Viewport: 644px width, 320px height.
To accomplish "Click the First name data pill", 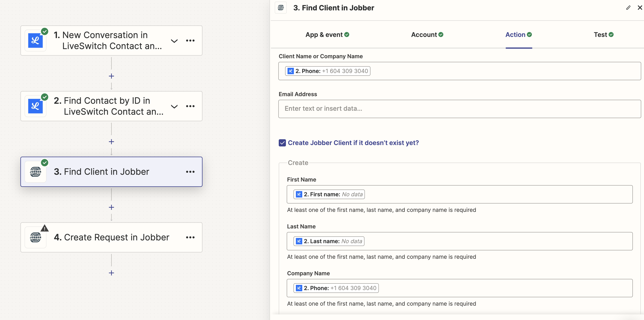I will point(329,194).
